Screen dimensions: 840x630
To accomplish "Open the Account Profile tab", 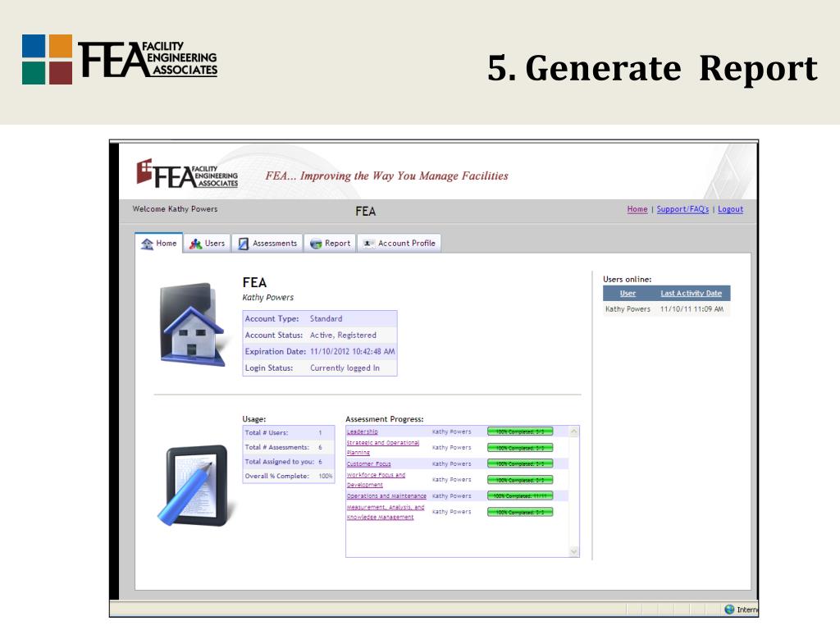I will (399, 243).
